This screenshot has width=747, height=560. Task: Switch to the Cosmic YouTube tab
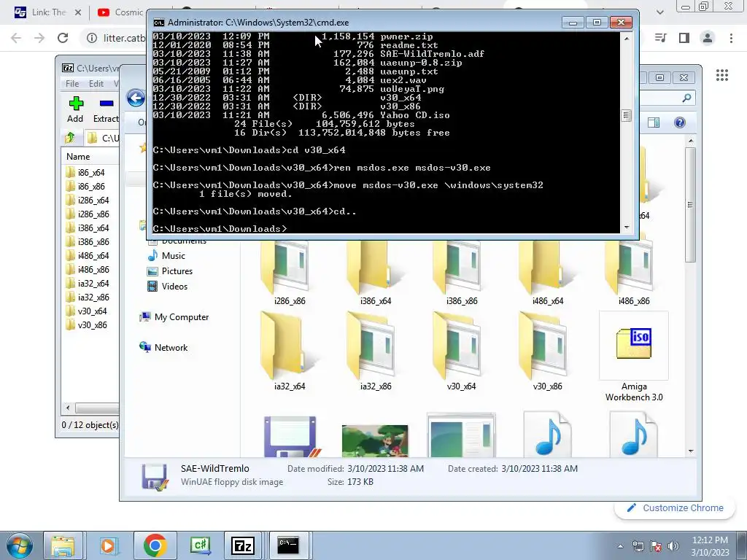120,12
